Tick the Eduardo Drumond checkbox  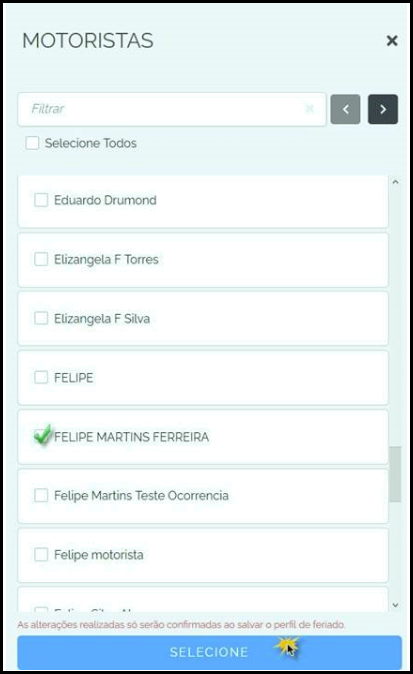tap(41, 200)
